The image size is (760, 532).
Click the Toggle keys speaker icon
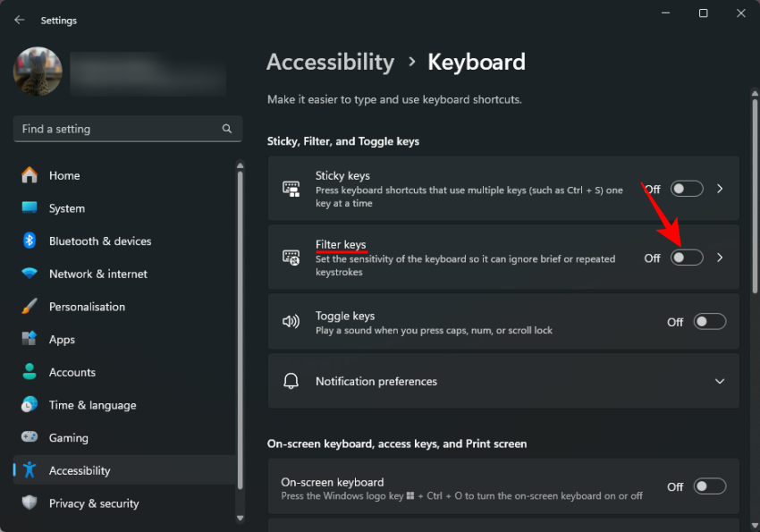pyautogui.click(x=290, y=321)
